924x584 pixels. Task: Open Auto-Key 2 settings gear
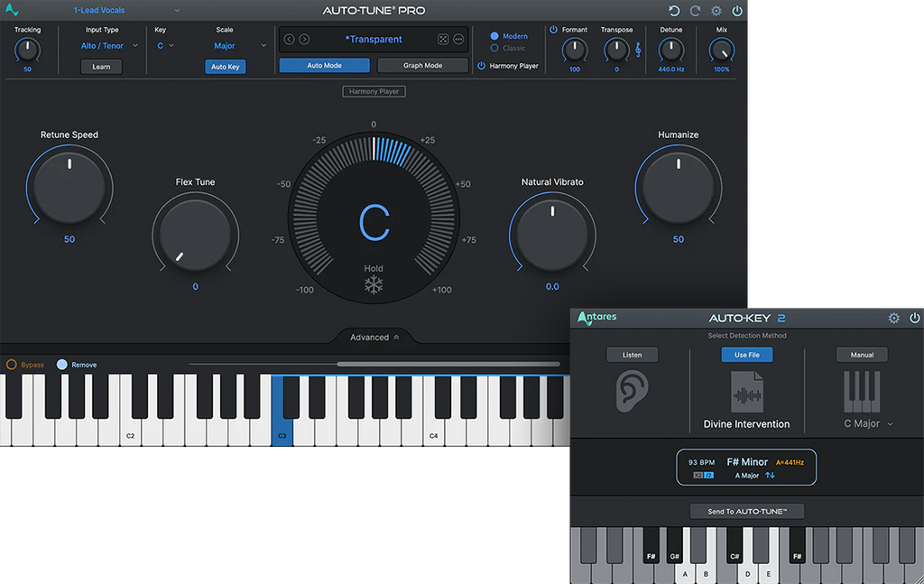click(x=894, y=319)
